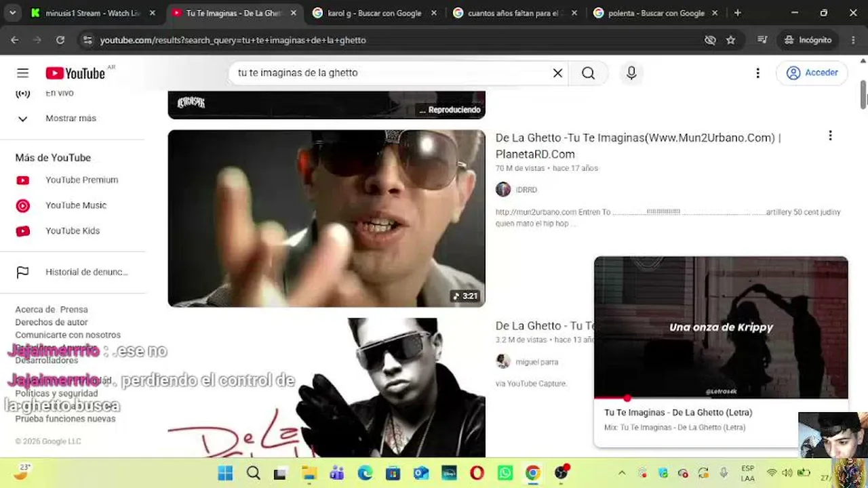This screenshot has height=488, width=868.
Task: Open the IDRRD channel avatar
Action: pyautogui.click(x=503, y=190)
